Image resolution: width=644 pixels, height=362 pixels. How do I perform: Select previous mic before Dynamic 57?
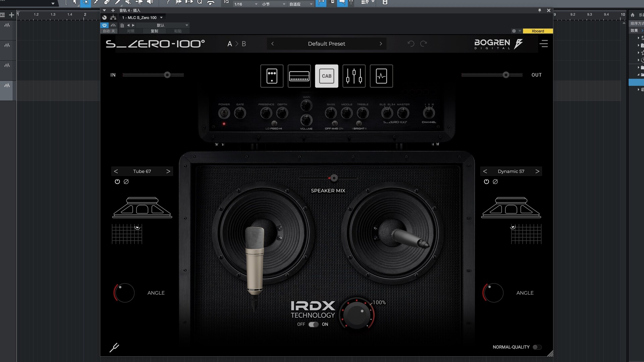click(485, 171)
